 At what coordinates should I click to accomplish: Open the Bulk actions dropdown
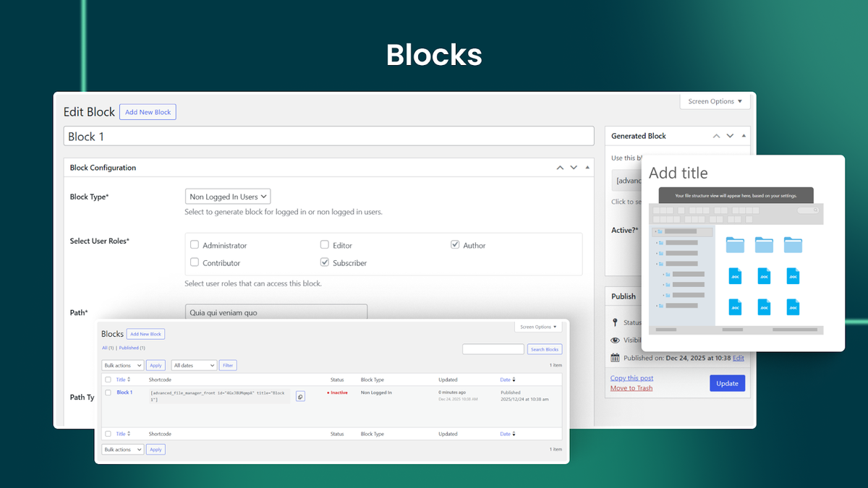tap(122, 365)
